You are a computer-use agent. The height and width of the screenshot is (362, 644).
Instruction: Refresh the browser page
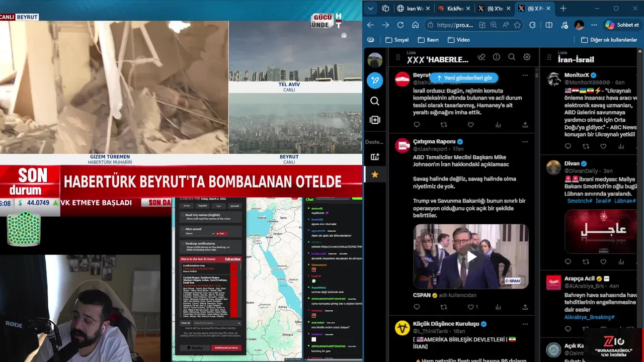coord(400,25)
